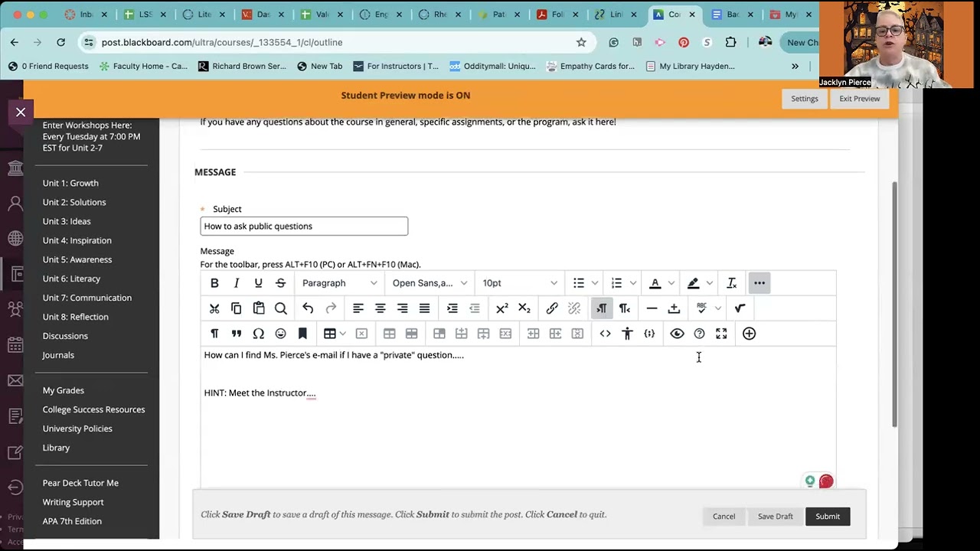Insert anchor bookmark icon
Image resolution: width=980 pixels, height=551 pixels.
[302, 334]
